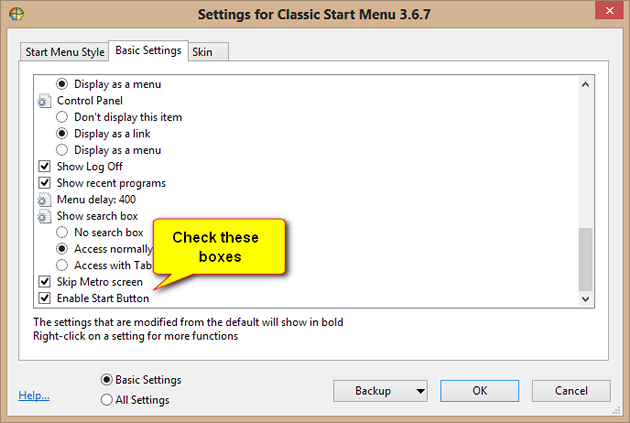Open the Backup dropdown arrow
This screenshot has width=630, height=423.
point(420,391)
